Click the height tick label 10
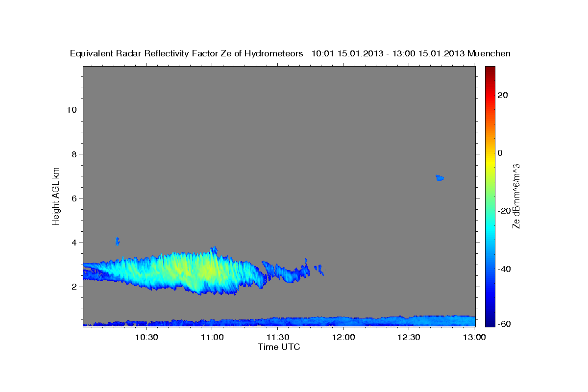The image size is (588, 392). click(x=72, y=110)
